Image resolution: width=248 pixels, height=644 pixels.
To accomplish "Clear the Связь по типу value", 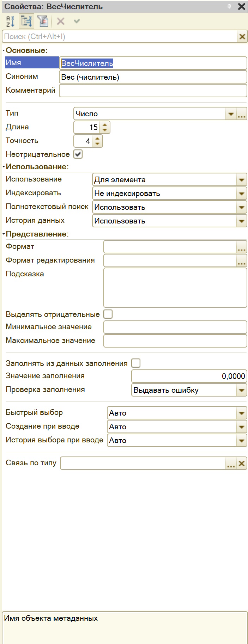I will pyautogui.click(x=242, y=463).
